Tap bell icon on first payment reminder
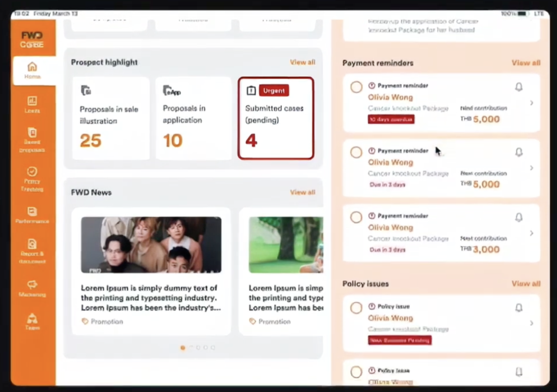Screen dimensions: 557x392 point(519,87)
